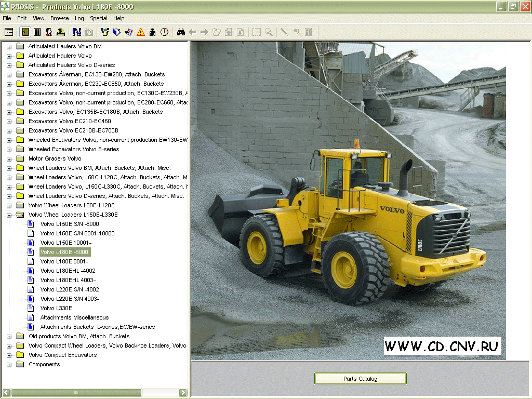Click the flying papers toolbar icon
The width and height of the screenshot is (532, 399).
click(129, 32)
